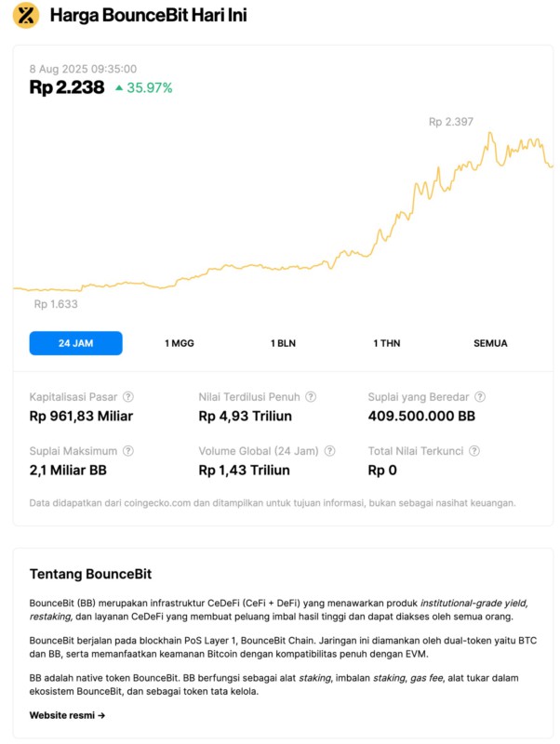Click the green price increase arrow

pyautogui.click(x=119, y=88)
